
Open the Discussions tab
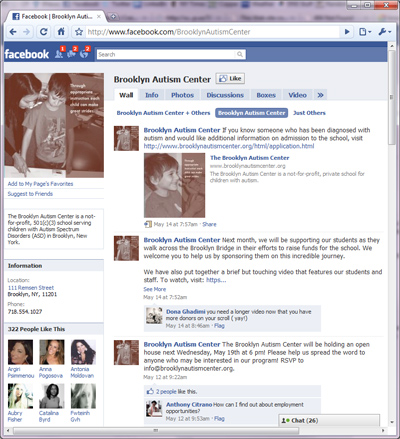tap(225, 95)
